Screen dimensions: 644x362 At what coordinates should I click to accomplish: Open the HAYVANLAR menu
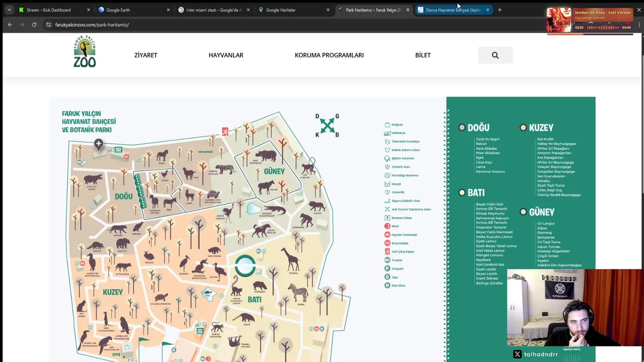click(x=226, y=55)
